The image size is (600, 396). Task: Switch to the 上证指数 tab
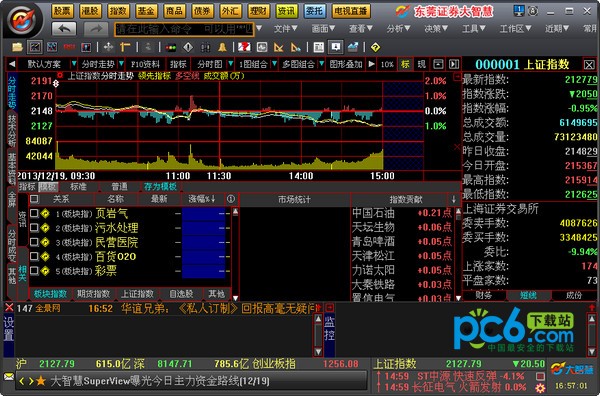point(137,294)
